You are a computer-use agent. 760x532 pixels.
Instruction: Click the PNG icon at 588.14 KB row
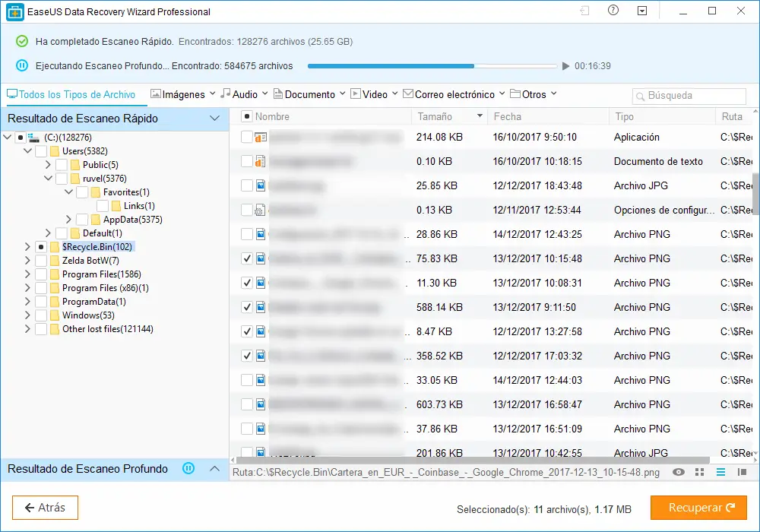261,307
